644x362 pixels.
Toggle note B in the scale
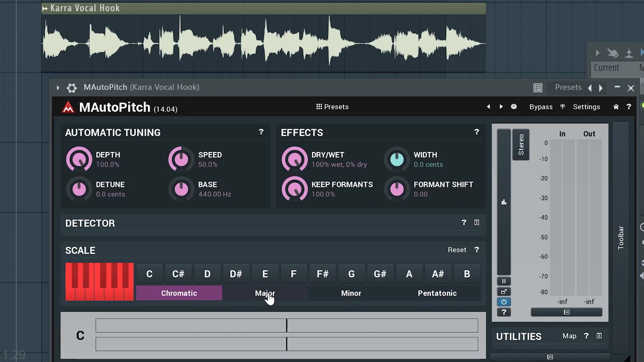[467, 274]
